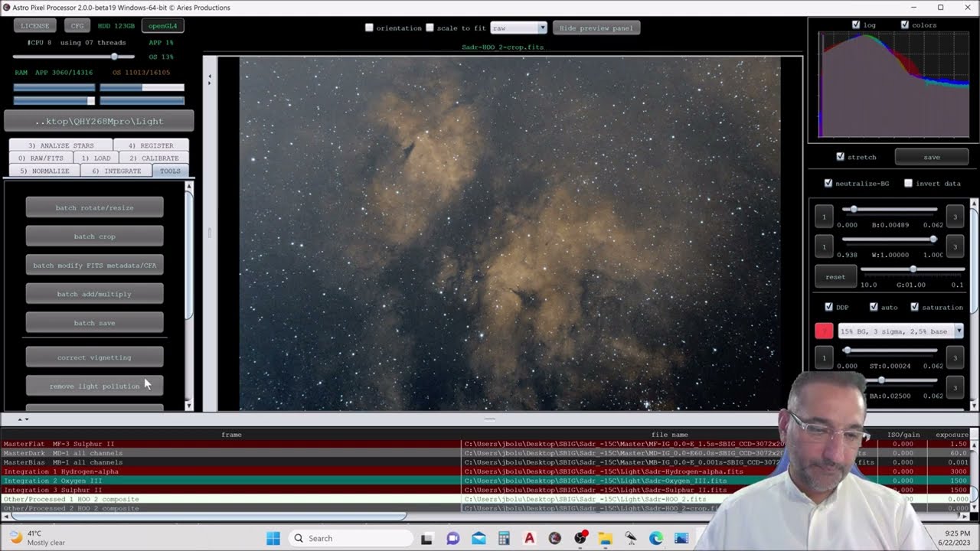The height and width of the screenshot is (551, 980).
Task: Switch to the 5) NORMALIZE tab
Action: tap(44, 171)
